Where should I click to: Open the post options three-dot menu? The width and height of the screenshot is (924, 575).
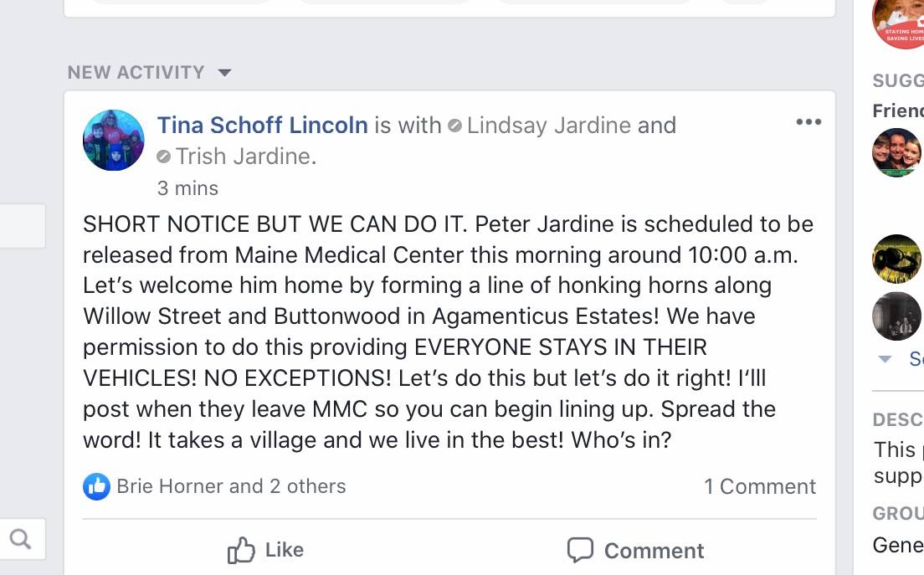pyautogui.click(x=808, y=122)
